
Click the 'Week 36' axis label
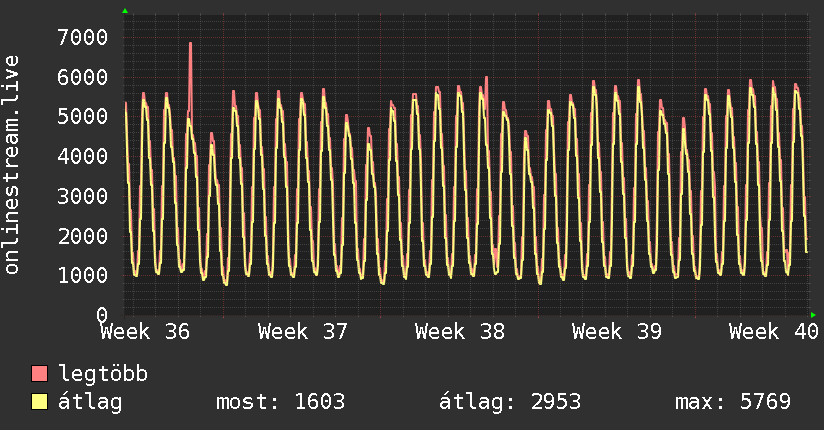[x=145, y=332]
